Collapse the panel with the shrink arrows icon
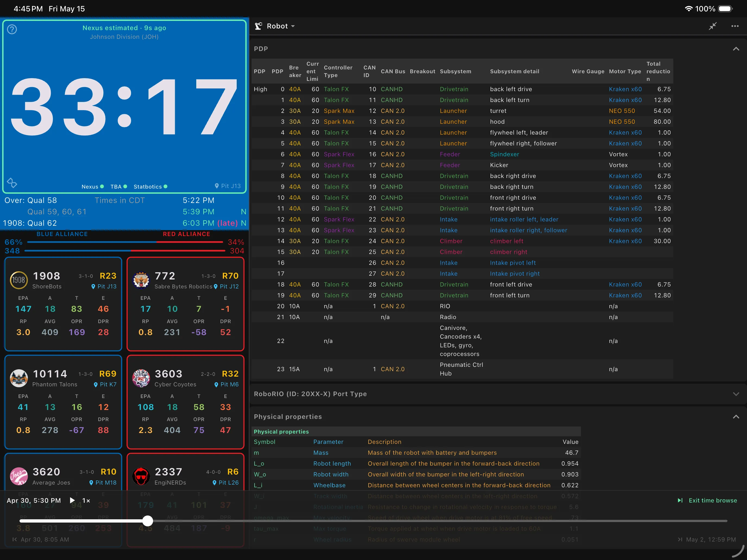The width and height of the screenshot is (747, 560). pos(713,26)
